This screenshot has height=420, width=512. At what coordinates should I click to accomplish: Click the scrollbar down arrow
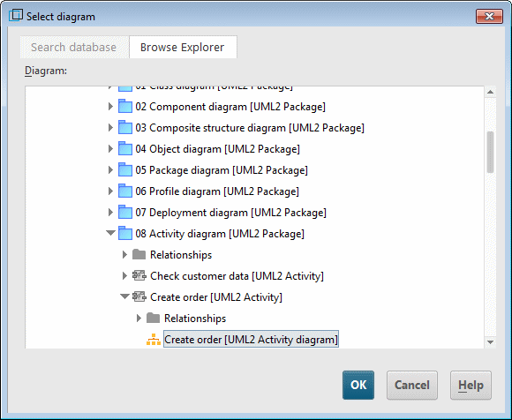coord(490,342)
